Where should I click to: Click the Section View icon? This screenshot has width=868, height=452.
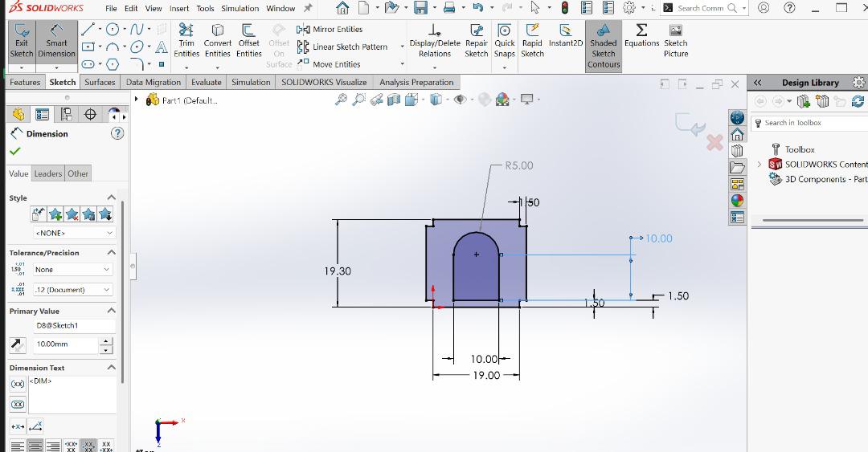point(394,100)
